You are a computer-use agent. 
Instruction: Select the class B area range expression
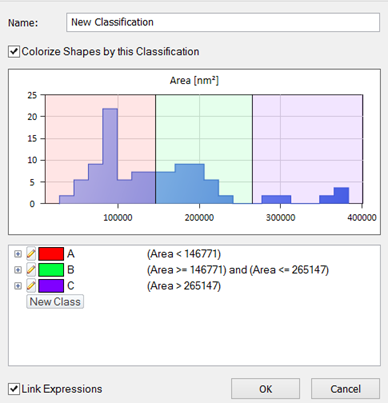pyautogui.click(x=238, y=270)
